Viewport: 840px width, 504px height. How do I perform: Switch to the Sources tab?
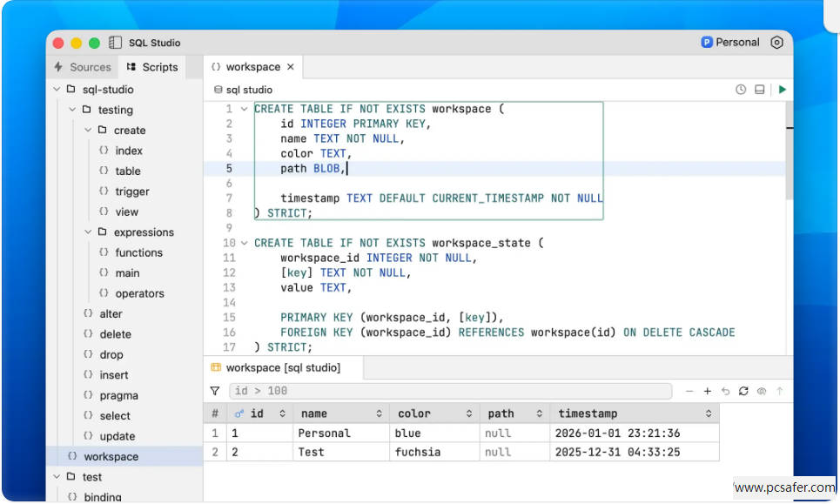point(83,67)
